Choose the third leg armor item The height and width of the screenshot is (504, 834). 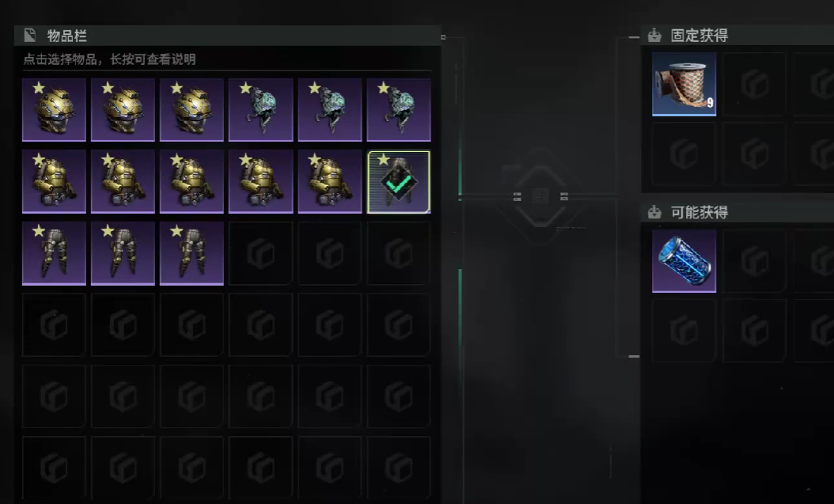(x=191, y=254)
